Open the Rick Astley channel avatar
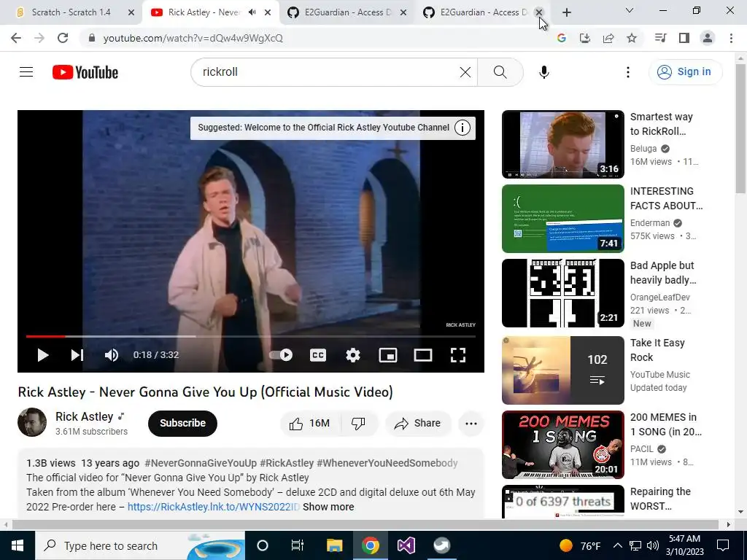The height and width of the screenshot is (560, 747). coord(32,422)
